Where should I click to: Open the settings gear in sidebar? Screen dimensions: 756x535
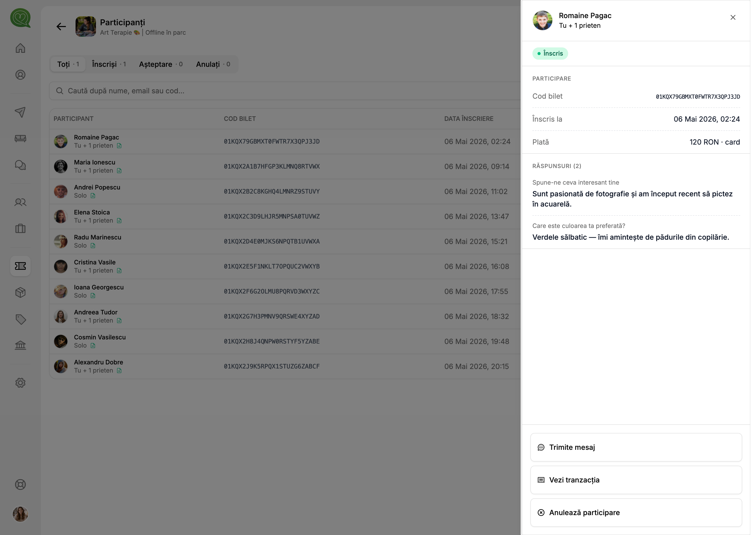pyautogui.click(x=20, y=383)
